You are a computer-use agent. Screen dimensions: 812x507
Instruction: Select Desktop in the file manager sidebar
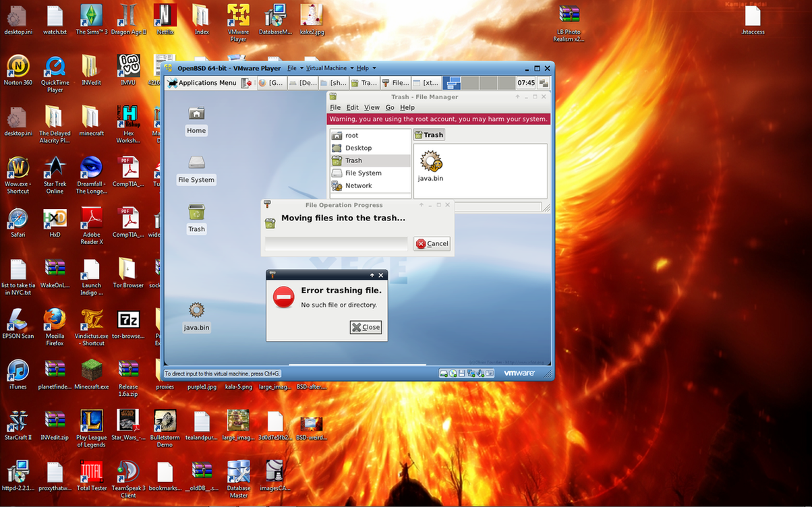point(370,148)
